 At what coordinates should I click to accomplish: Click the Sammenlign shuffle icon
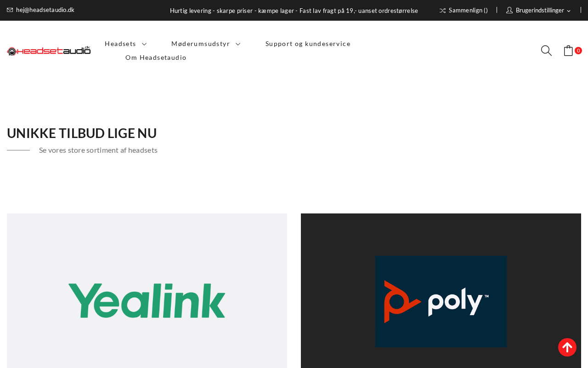click(442, 11)
